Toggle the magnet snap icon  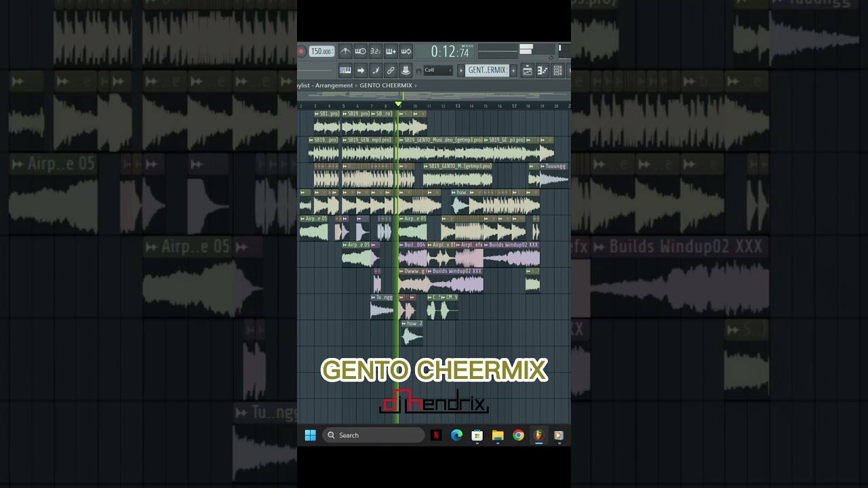(x=418, y=70)
